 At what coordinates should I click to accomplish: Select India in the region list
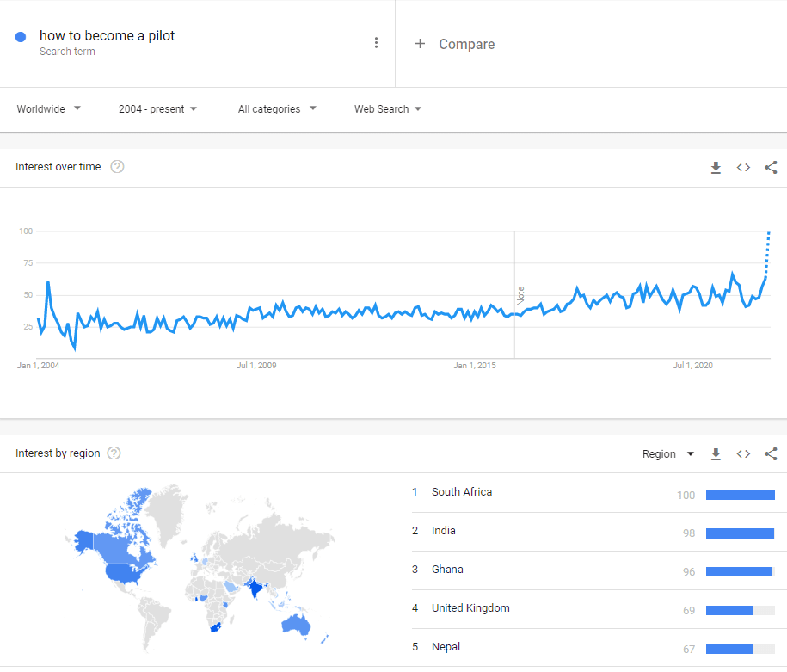pyautogui.click(x=444, y=531)
